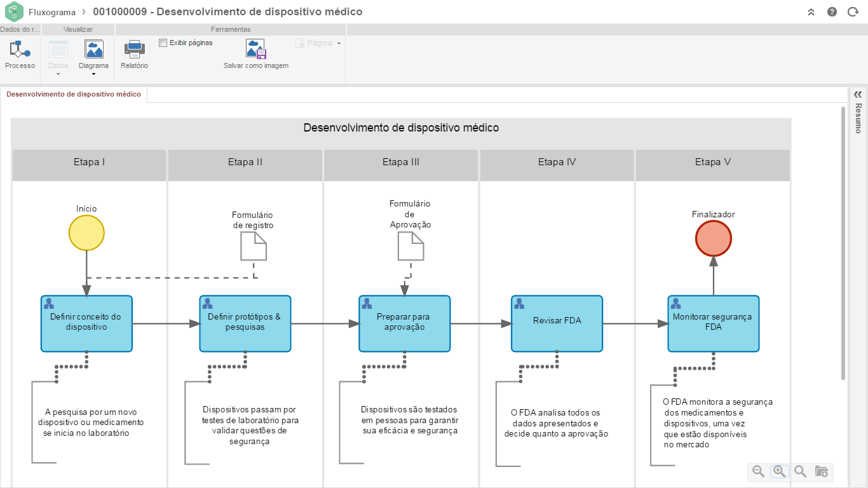Click the Relatório printer icon
Image resolution: width=868 pixels, height=488 pixels.
[134, 50]
